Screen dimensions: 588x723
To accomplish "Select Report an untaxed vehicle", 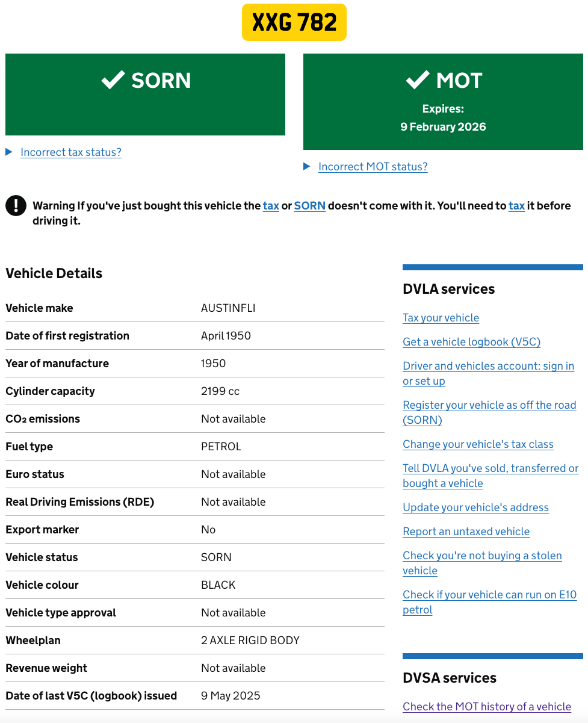I will [x=466, y=532].
